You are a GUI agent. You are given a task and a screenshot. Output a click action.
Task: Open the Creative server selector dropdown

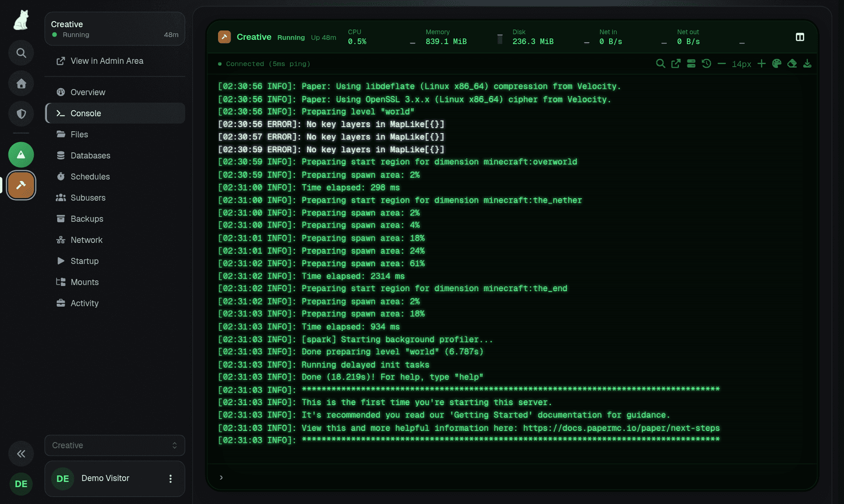[115, 445]
